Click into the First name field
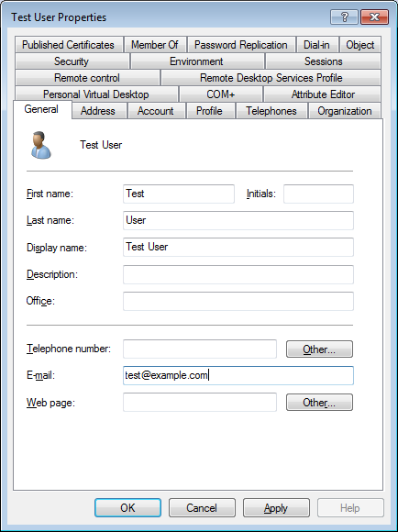This screenshot has height=532, width=398. pos(179,194)
